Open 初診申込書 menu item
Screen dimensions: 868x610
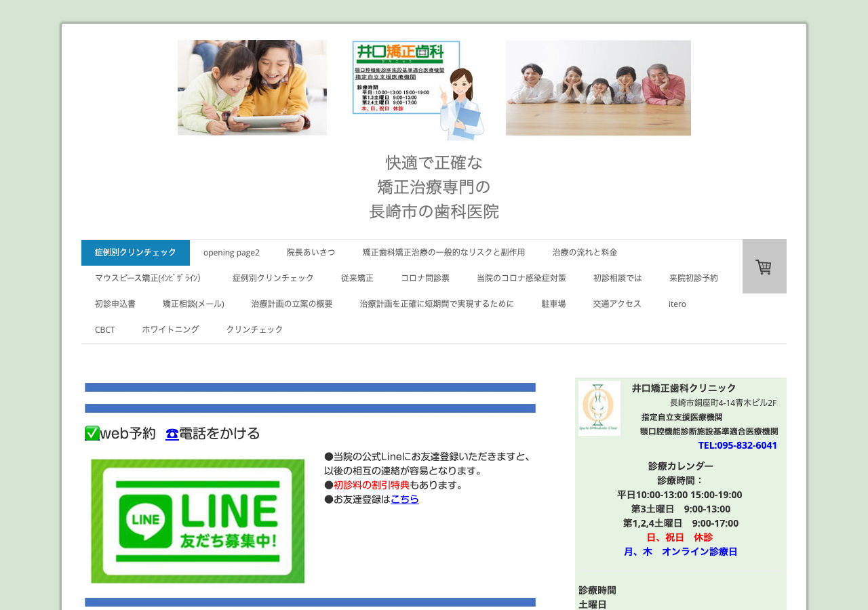115,304
